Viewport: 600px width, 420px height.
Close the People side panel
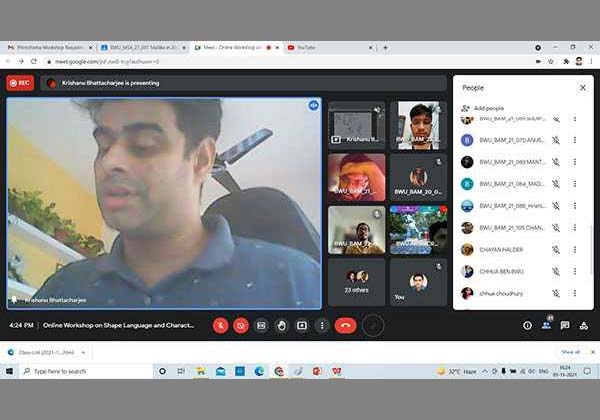pyautogui.click(x=582, y=87)
